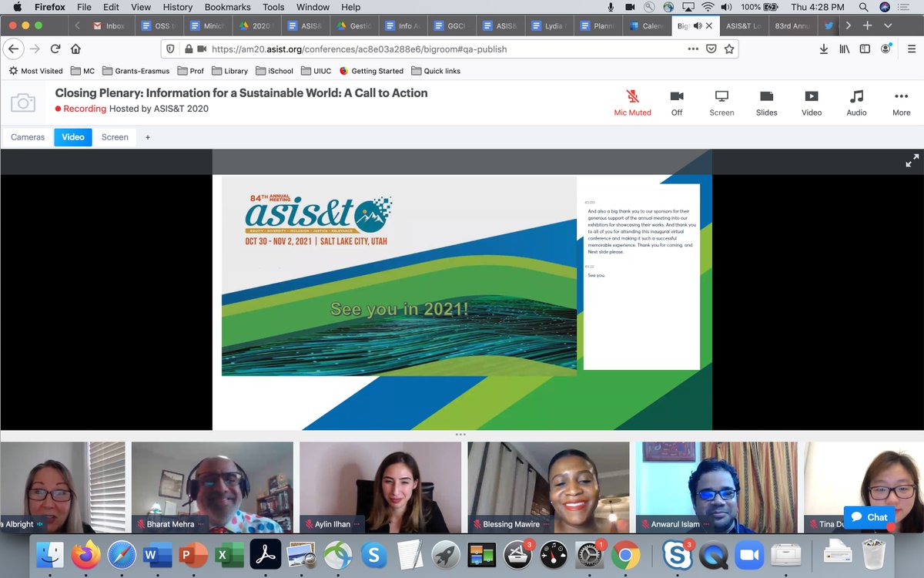The height and width of the screenshot is (578, 924).
Task: Open the Tools menu
Action: point(273,7)
